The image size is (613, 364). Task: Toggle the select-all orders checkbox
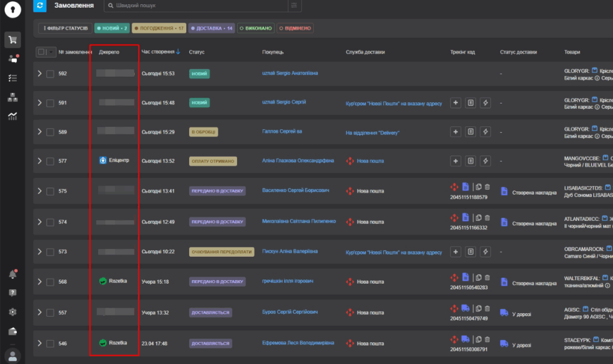(41, 52)
